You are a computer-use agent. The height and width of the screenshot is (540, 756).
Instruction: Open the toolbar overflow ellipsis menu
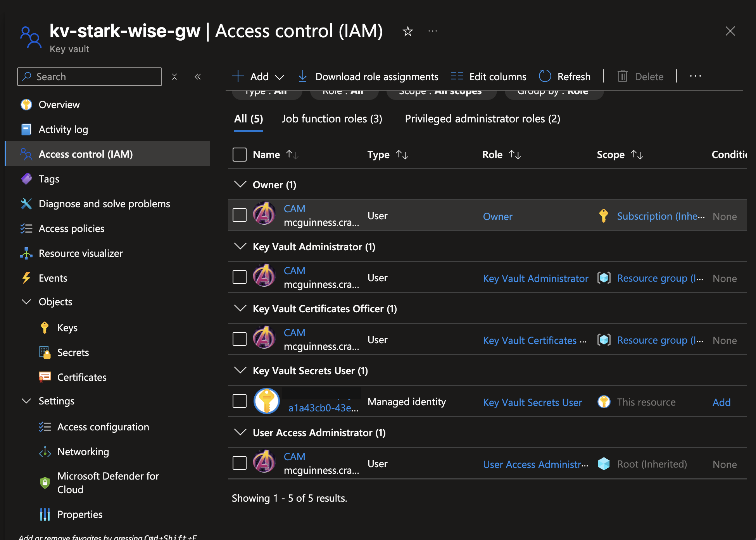[x=696, y=76]
